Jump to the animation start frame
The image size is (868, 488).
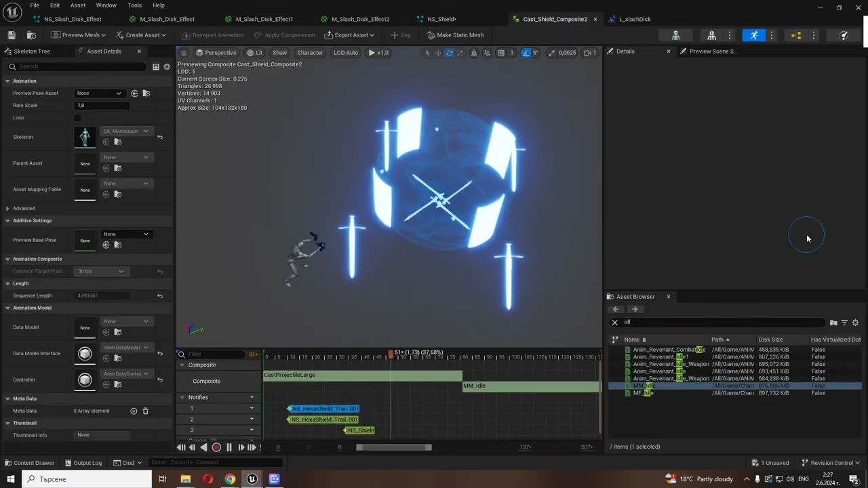pyautogui.click(x=181, y=447)
